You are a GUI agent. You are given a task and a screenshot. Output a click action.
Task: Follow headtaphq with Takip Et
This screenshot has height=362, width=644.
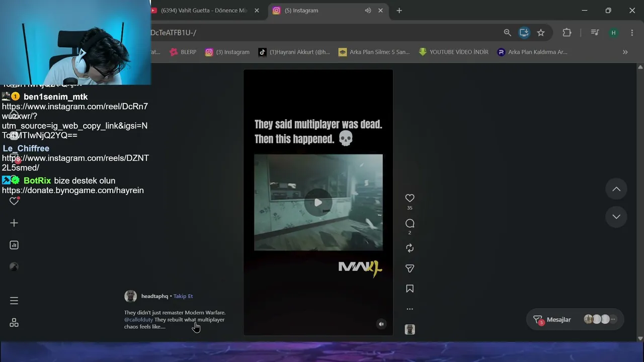click(x=183, y=296)
